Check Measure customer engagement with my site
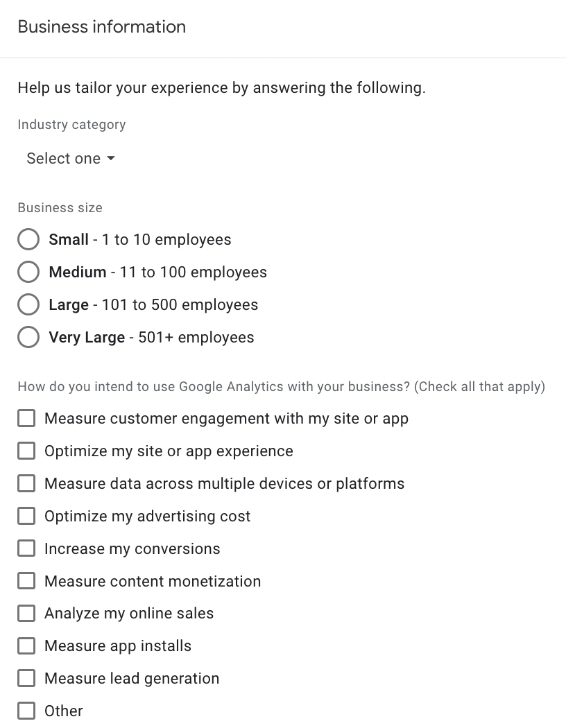 pyautogui.click(x=26, y=418)
